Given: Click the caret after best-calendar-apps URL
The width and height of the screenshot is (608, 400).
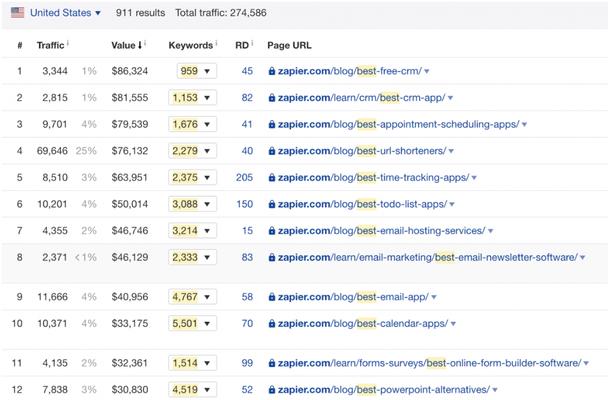Looking at the screenshot, I should 453,324.
